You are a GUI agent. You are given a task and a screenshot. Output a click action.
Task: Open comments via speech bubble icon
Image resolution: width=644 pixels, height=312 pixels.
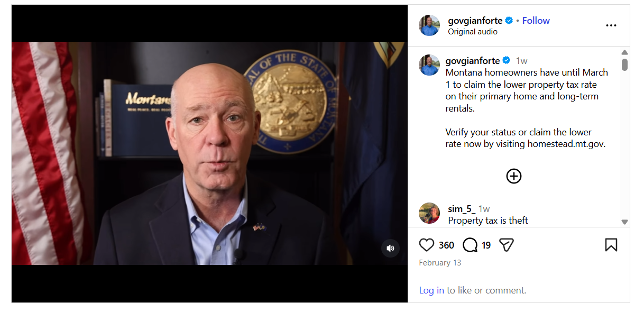point(470,245)
